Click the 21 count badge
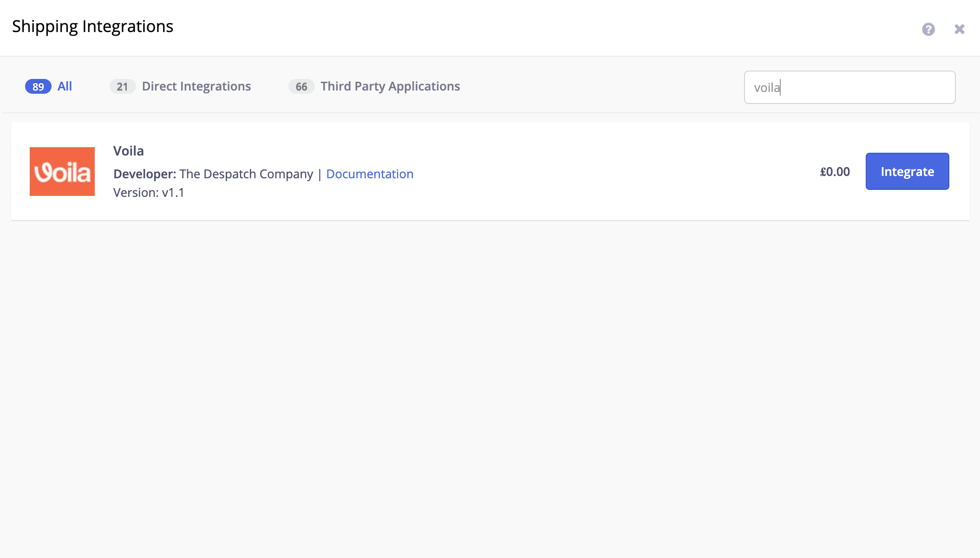This screenshot has width=980, height=558. pyautogui.click(x=122, y=87)
